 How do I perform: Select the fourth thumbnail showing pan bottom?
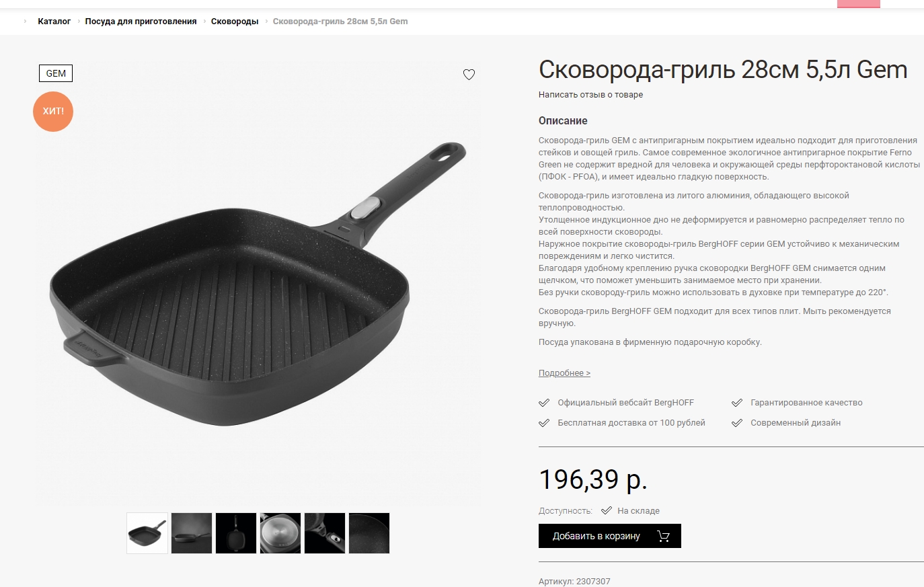tap(280, 533)
